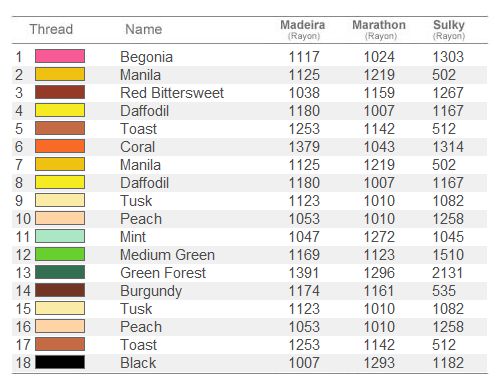Select the Green Forest swatch in row 13
The width and height of the screenshot is (500, 384).
click(60, 272)
